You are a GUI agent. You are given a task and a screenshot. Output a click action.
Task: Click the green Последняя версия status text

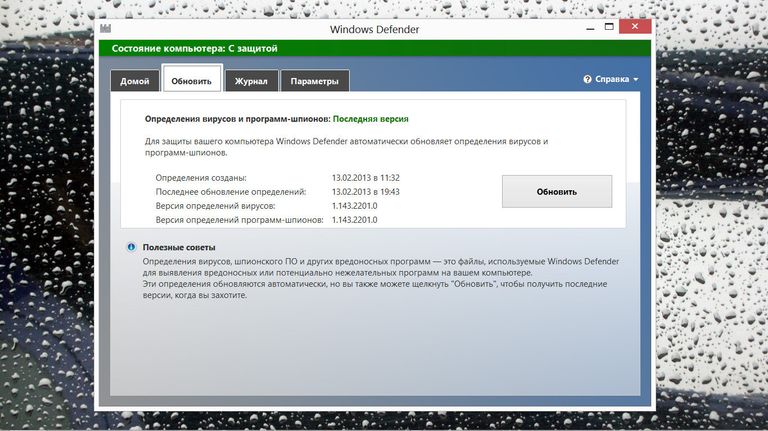pyautogui.click(x=371, y=119)
